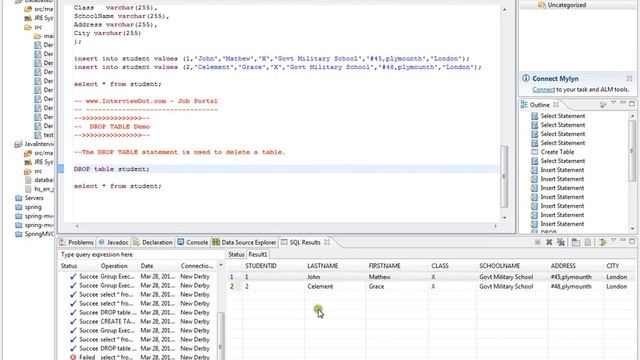Switch SQL Results to single window display icon
The height and width of the screenshot is (360, 640).
pos(576,242)
